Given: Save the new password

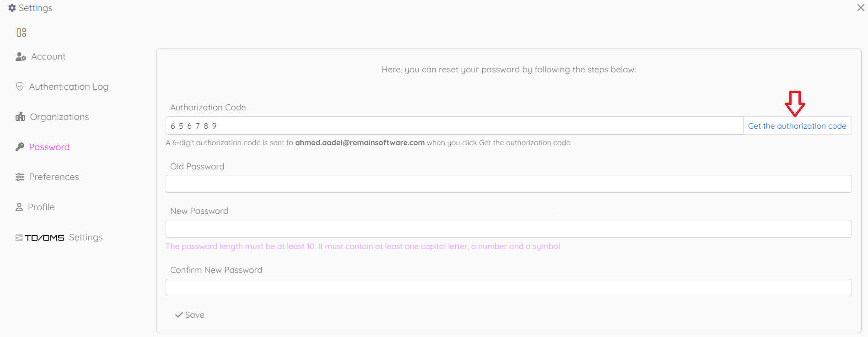Looking at the screenshot, I should (x=190, y=315).
